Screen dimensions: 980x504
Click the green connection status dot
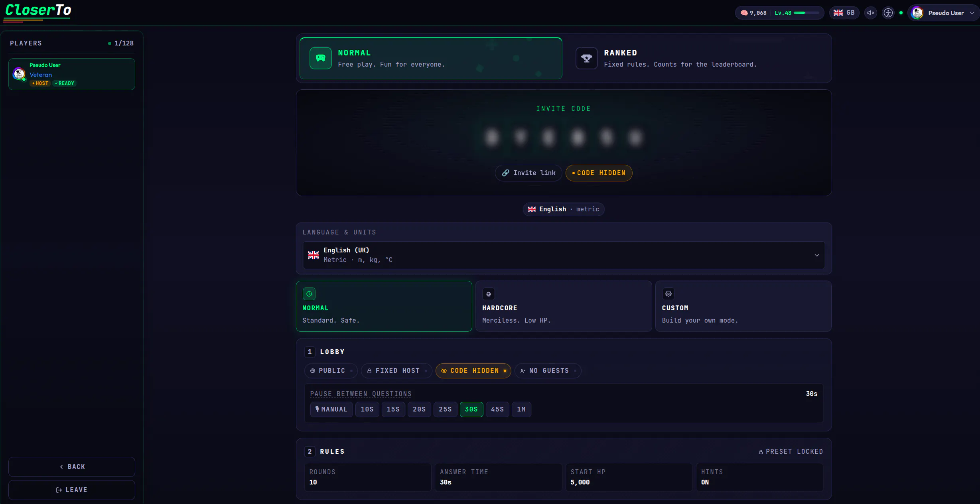(901, 13)
